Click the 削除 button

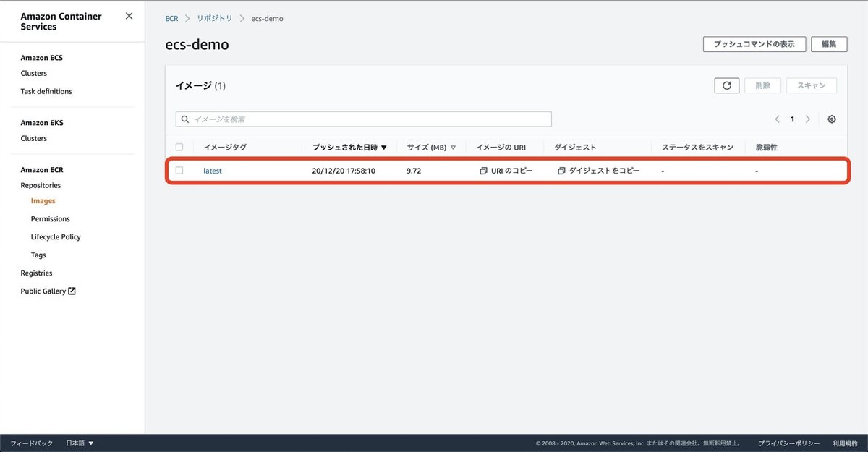pos(762,85)
